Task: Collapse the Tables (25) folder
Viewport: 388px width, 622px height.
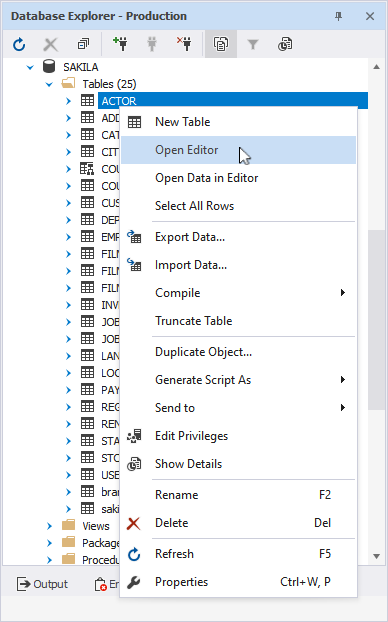Action: tap(49, 84)
